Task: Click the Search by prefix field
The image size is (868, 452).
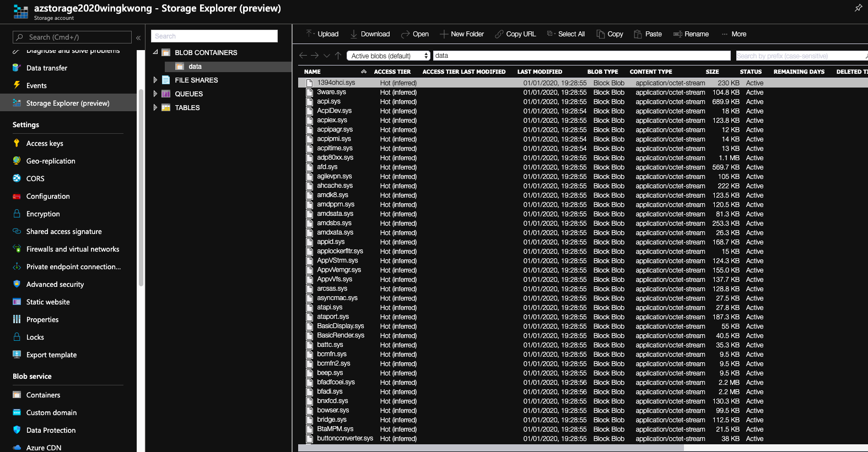Action: [802, 56]
